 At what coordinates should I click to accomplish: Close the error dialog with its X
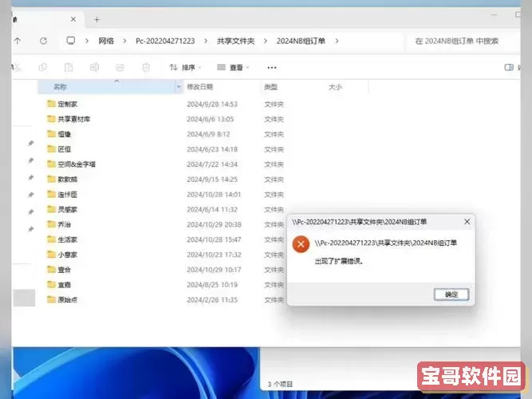coord(467,222)
